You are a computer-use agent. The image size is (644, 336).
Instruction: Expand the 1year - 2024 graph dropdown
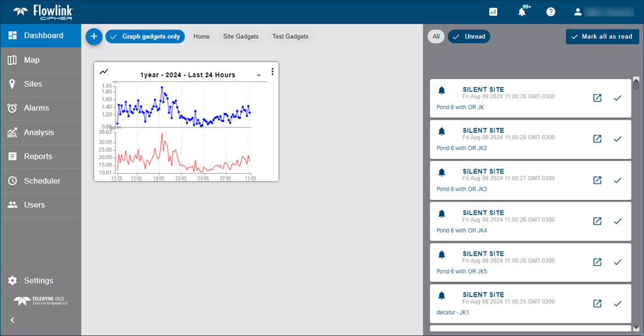tap(258, 75)
